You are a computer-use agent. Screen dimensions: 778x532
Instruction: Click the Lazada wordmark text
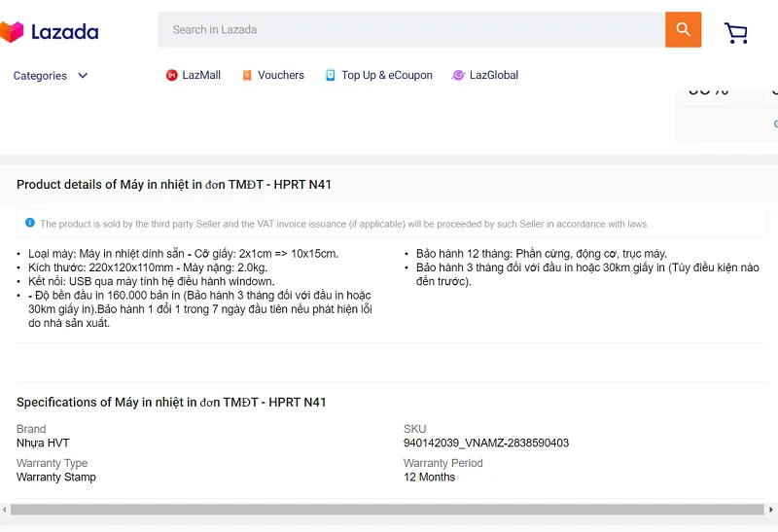pyautogui.click(x=65, y=32)
